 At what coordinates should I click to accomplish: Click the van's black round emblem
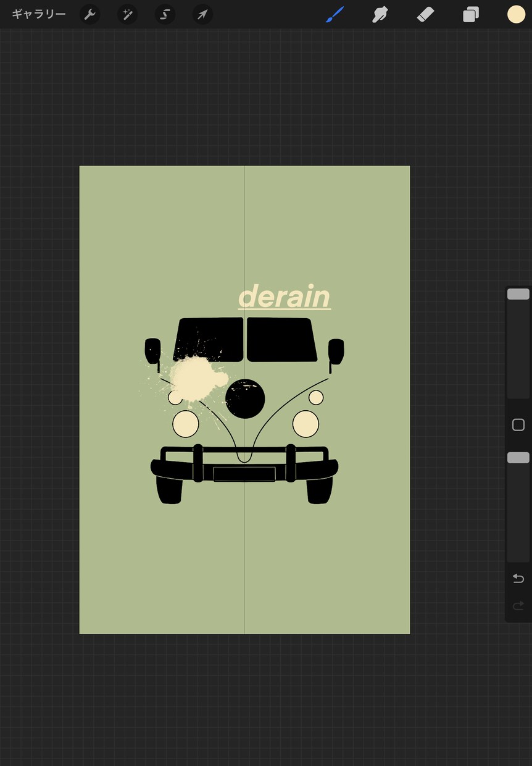click(x=245, y=399)
